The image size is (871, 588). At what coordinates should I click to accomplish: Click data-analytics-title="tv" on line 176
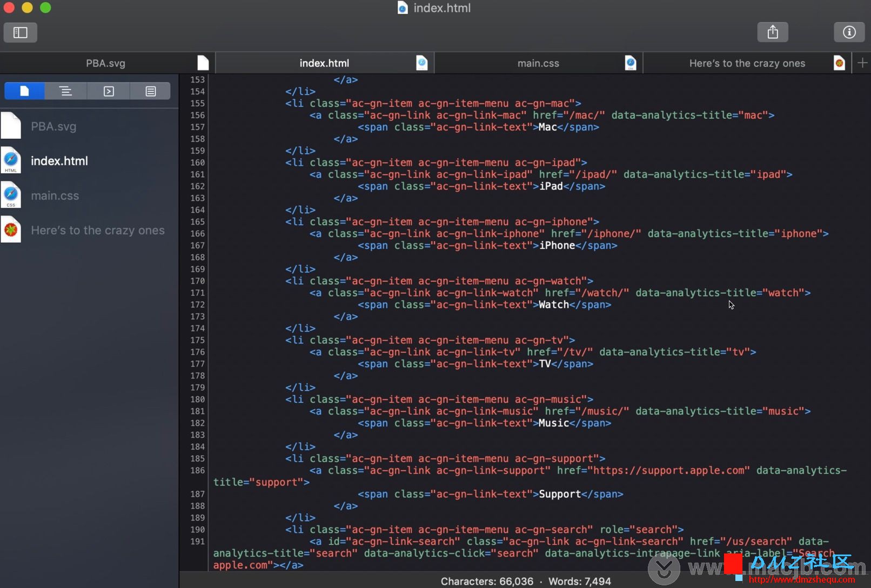coord(674,352)
